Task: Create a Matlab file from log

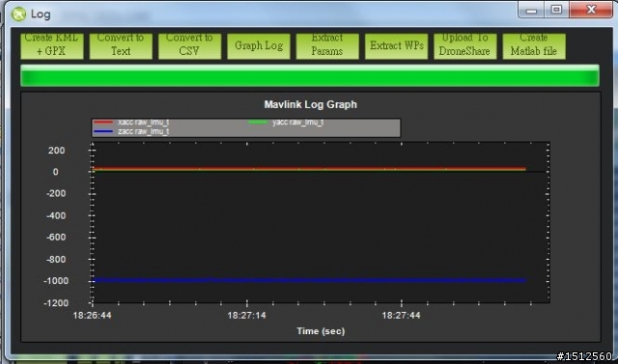Action: click(x=534, y=45)
